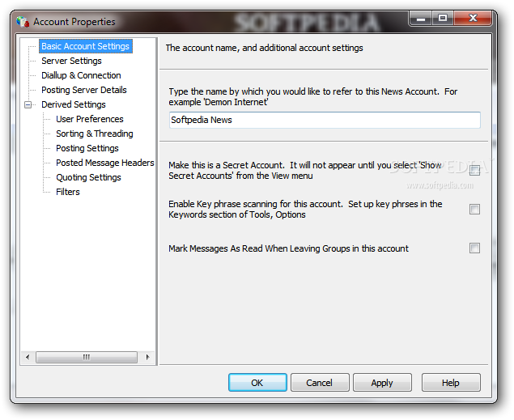
Task: Enable the Secret Account checkbox
Action: click(x=474, y=170)
